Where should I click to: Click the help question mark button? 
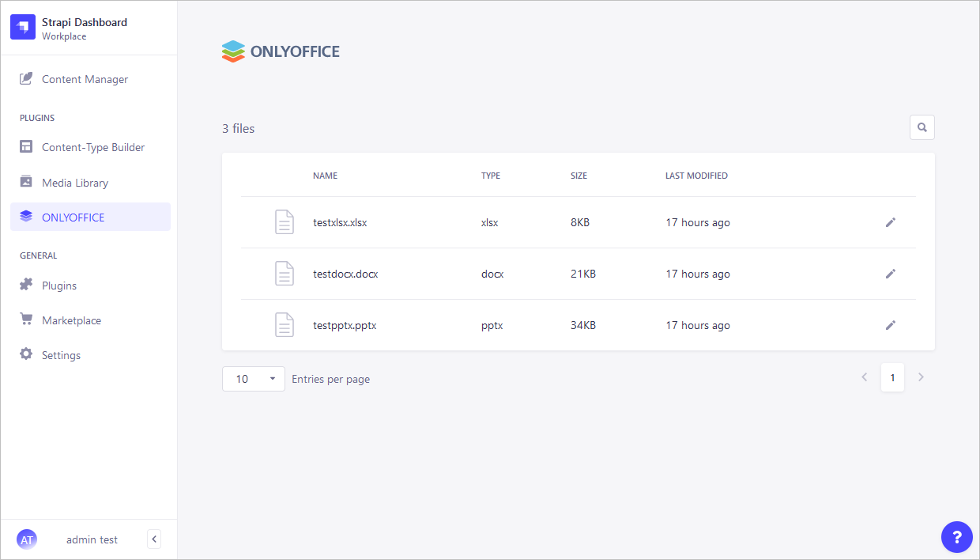pyautogui.click(x=956, y=537)
